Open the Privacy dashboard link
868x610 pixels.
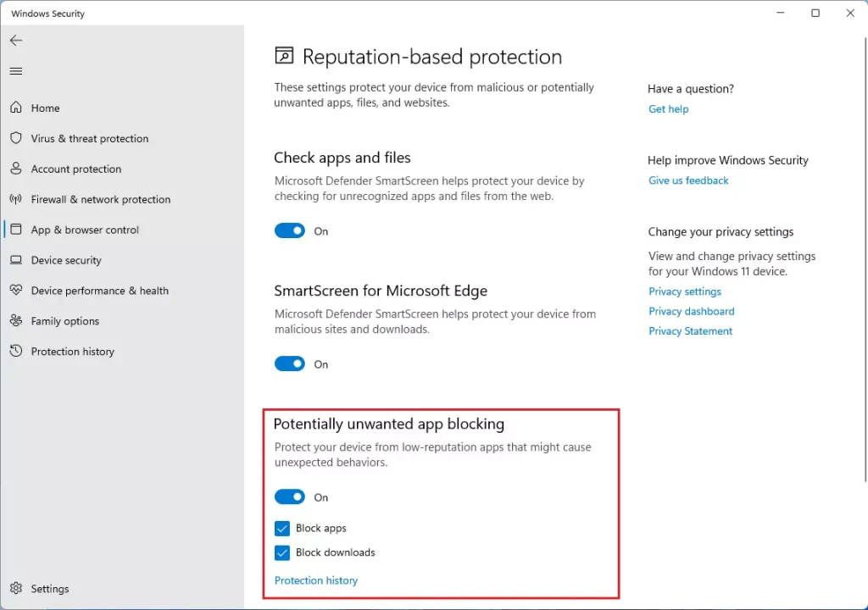[691, 311]
